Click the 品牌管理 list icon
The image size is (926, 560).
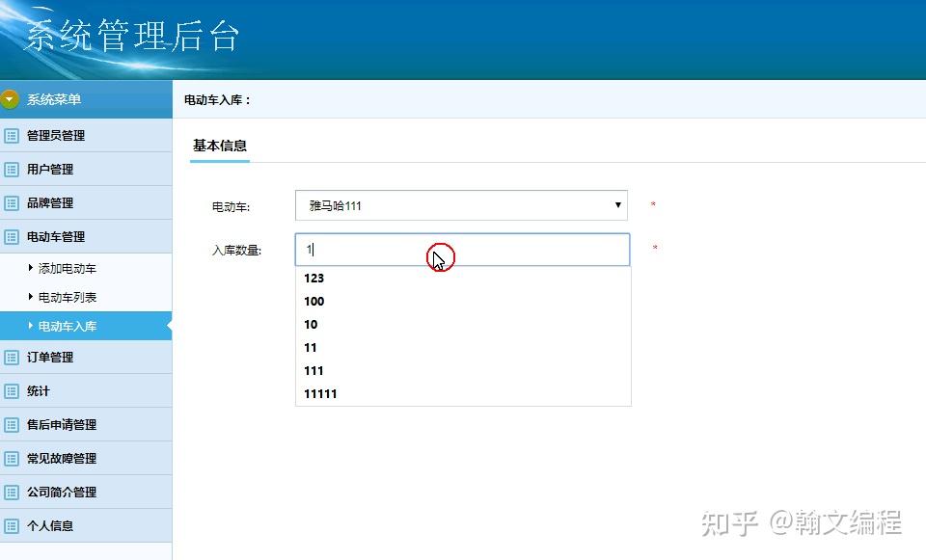(12, 203)
